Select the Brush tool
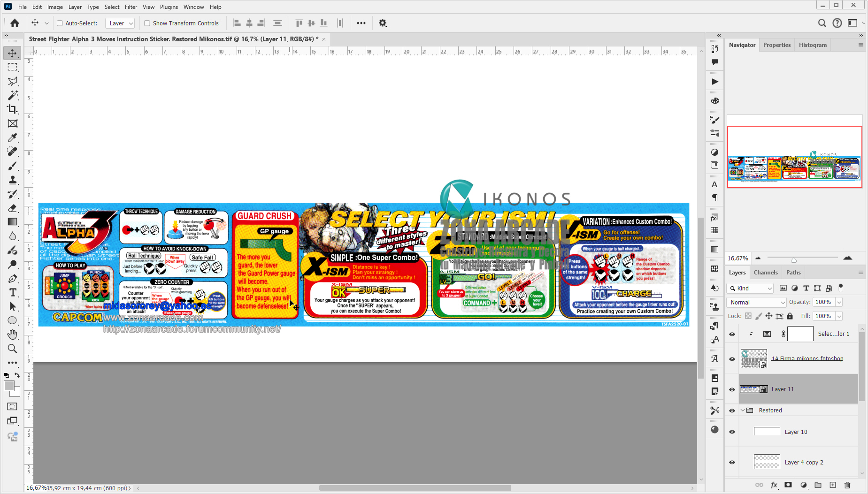This screenshot has height=494, width=868. tap(13, 166)
